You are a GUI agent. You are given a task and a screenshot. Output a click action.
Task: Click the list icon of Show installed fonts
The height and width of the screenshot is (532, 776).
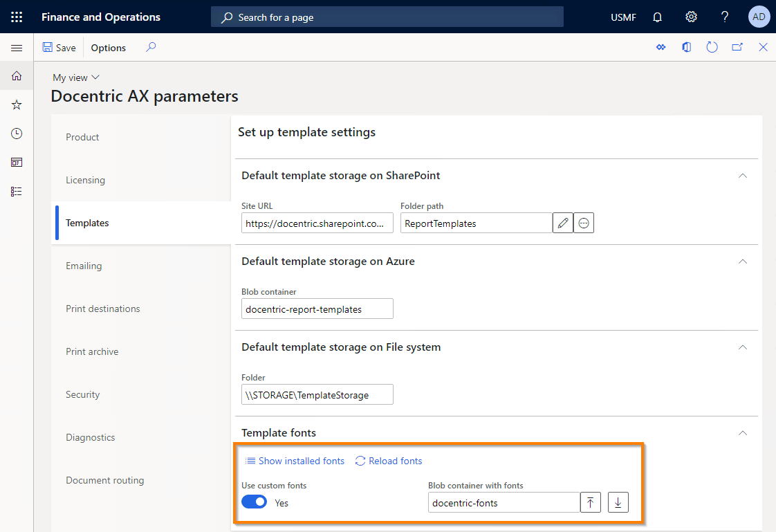pos(250,461)
